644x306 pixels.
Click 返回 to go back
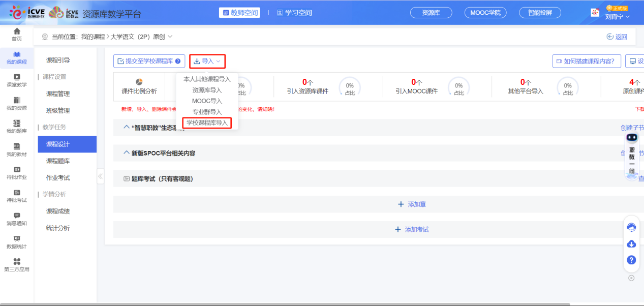click(x=617, y=37)
